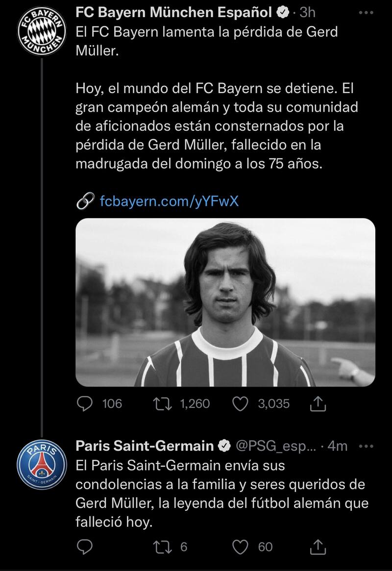Reply to the FC Bayern tweet
The image size is (392, 571).
pyautogui.click(x=86, y=403)
